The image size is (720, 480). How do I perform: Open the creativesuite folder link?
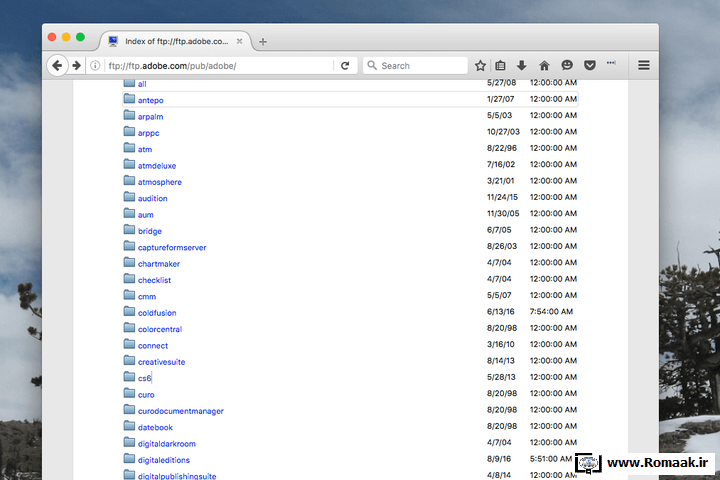[x=162, y=362]
